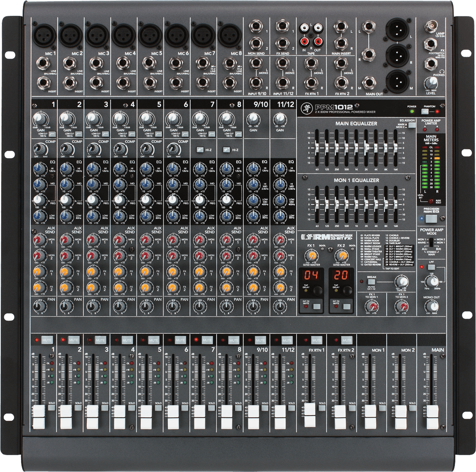The image size is (476, 472).
Task: Flip the HI-Z switch on channel 7
Action: pos(201,150)
